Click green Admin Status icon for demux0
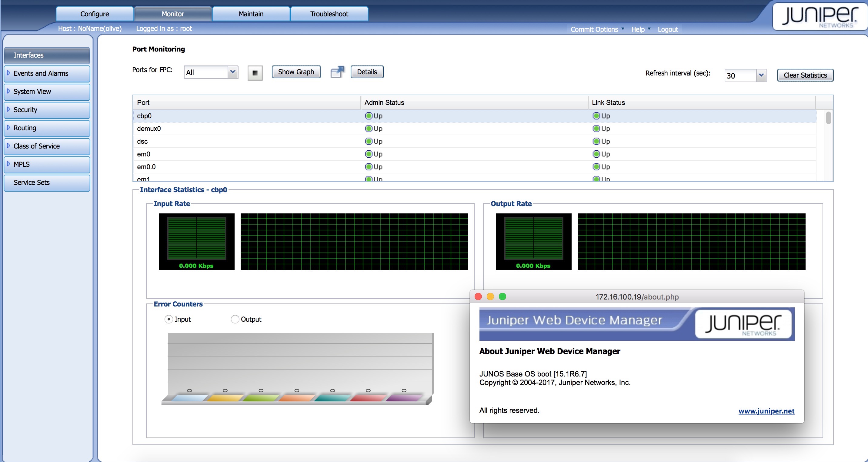Screen dimensions: 868x462 coord(369,129)
